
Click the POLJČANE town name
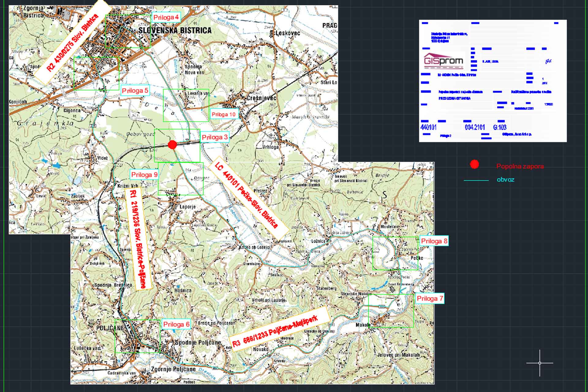110,328
